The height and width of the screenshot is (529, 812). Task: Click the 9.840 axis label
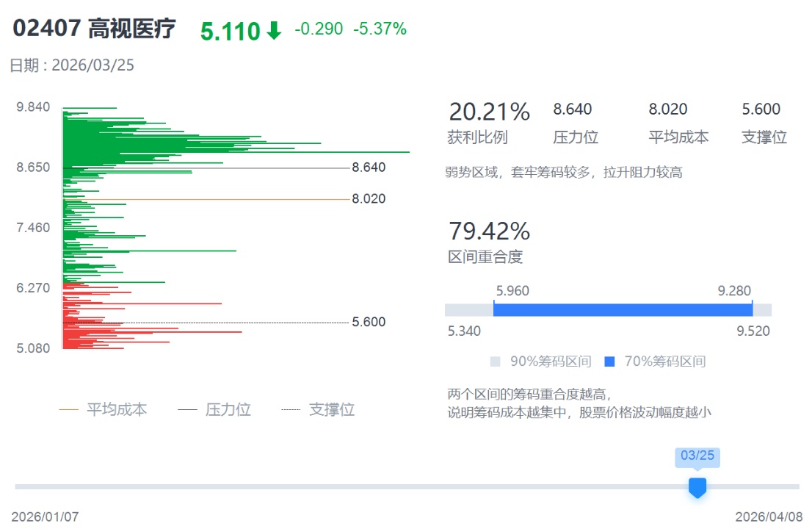(33, 107)
